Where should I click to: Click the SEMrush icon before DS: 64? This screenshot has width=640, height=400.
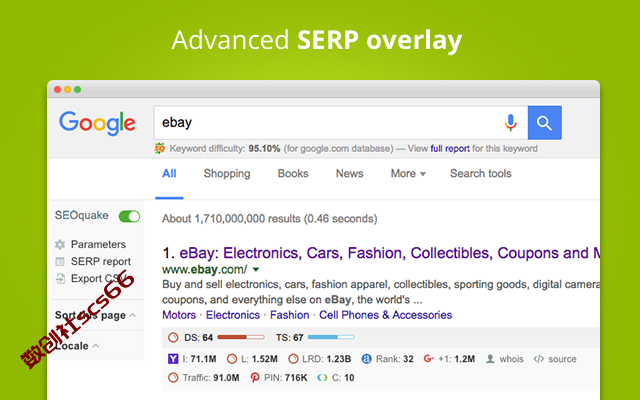click(173, 338)
